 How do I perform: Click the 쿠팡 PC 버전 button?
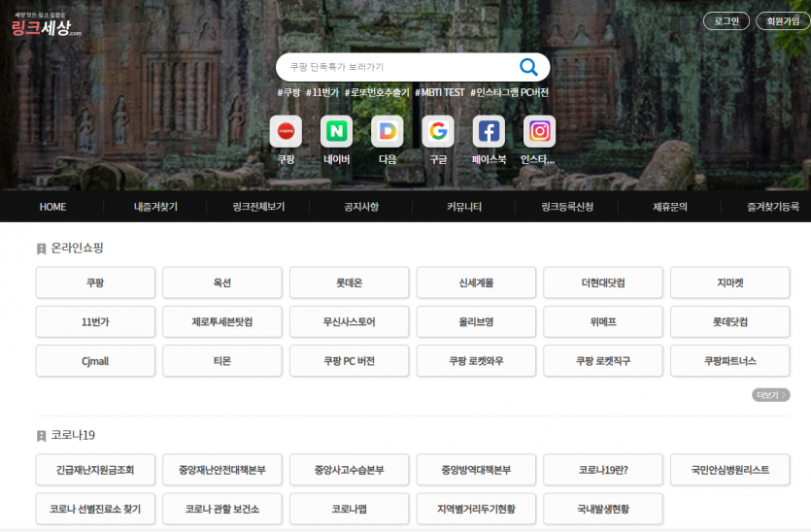pos(349,361)
